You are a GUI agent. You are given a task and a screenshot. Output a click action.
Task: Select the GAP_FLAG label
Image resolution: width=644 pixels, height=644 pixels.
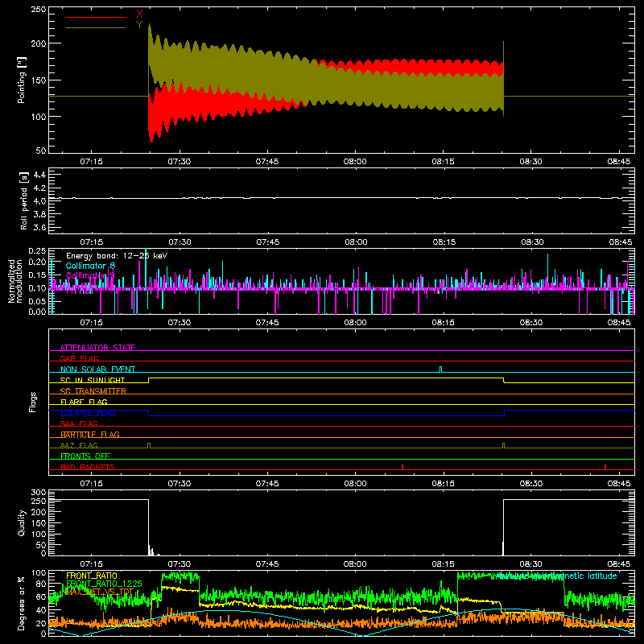click(79, 358)
